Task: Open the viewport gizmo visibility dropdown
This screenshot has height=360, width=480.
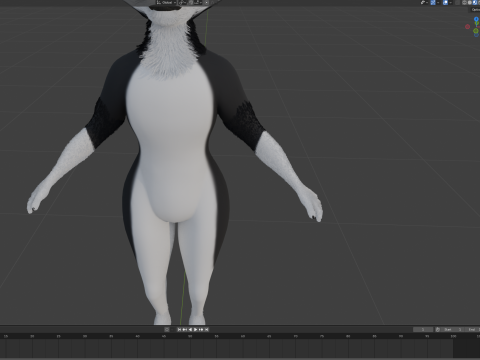Action: 438,2
